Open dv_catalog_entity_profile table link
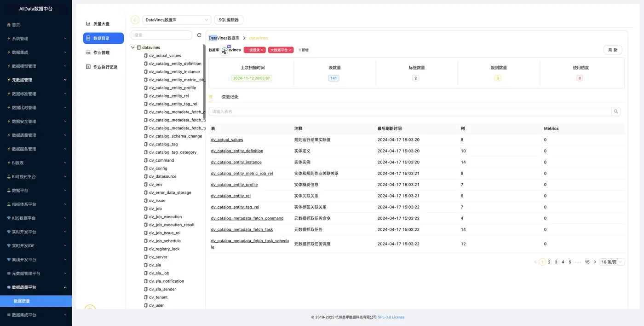This screenshot has height=326, width=644. click(x=234, y=185)
